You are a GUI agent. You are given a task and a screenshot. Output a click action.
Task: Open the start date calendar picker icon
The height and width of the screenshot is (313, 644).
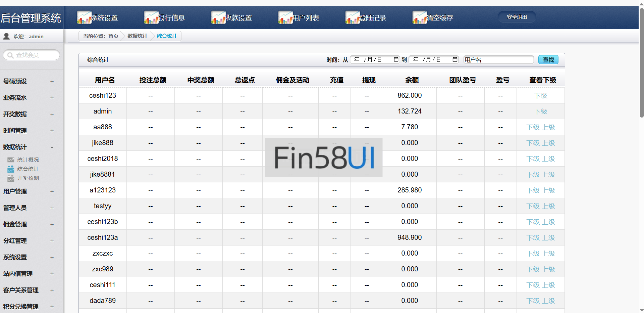[396, 59]
